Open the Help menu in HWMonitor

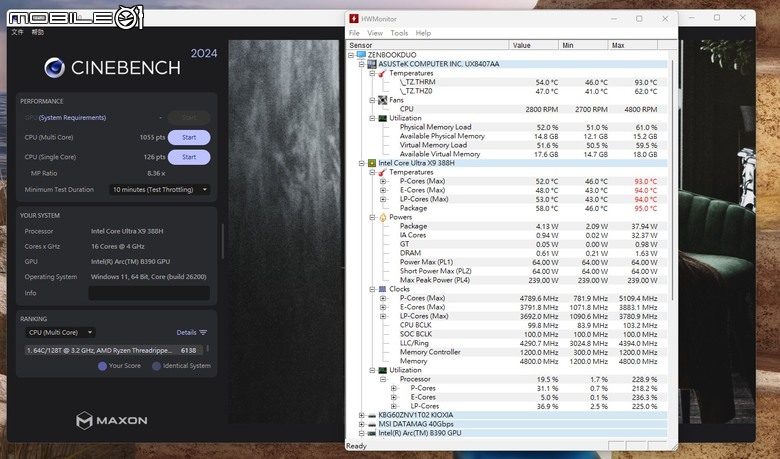point(423,33)
